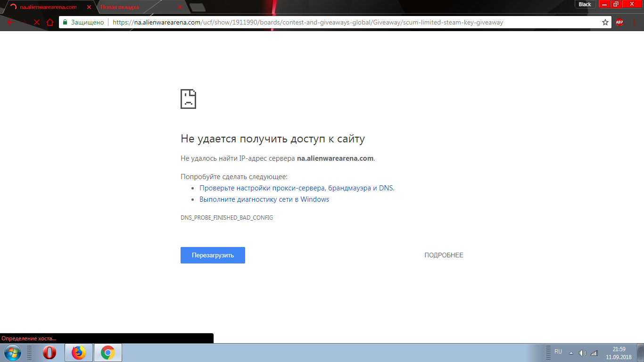This screenshot has width=644, height=362.
Task: Click the Chrome taskbar icon
Action: 108,353
